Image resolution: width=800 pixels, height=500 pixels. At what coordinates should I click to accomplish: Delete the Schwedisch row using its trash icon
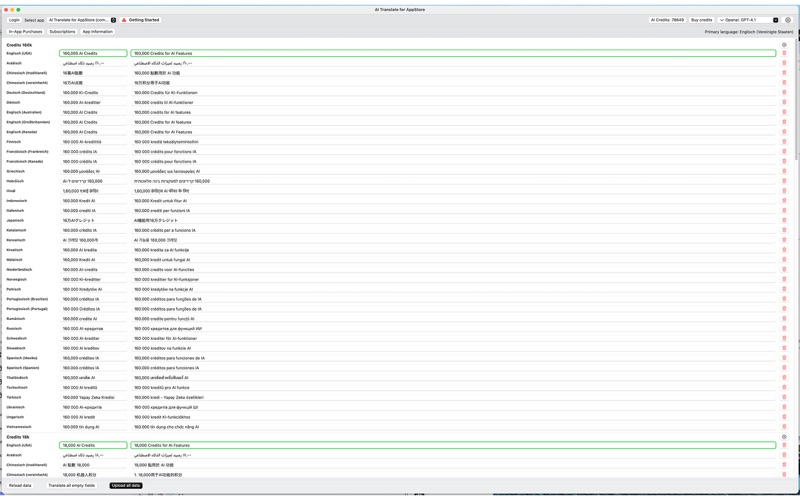pyautogui.click(x=784, y=338)
